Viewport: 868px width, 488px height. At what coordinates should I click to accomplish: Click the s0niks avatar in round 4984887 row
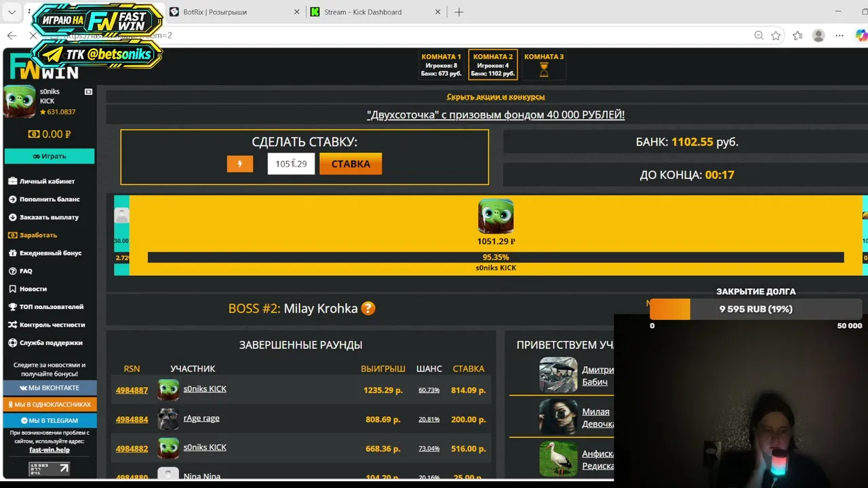[168, 390]
